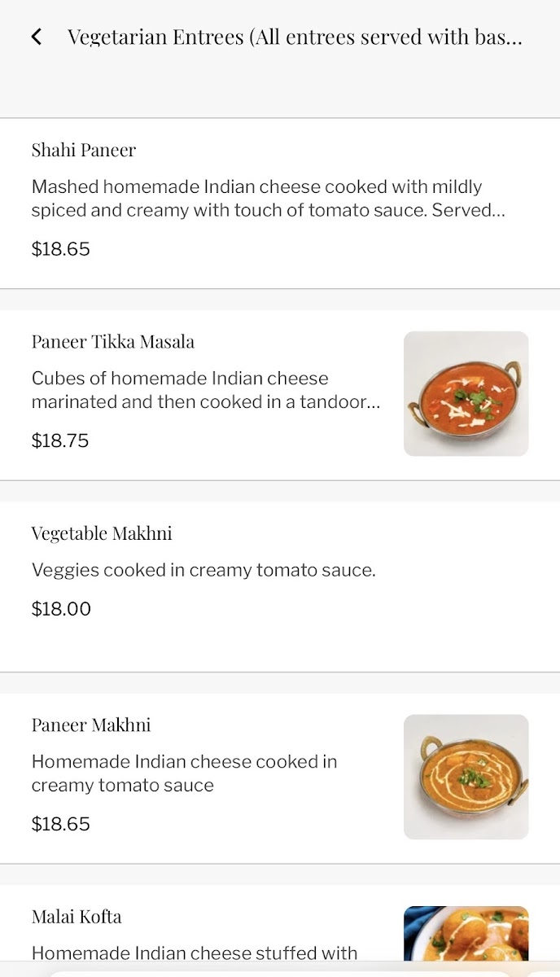Tap the Paneer Makhni description text

tap(187, 773)
